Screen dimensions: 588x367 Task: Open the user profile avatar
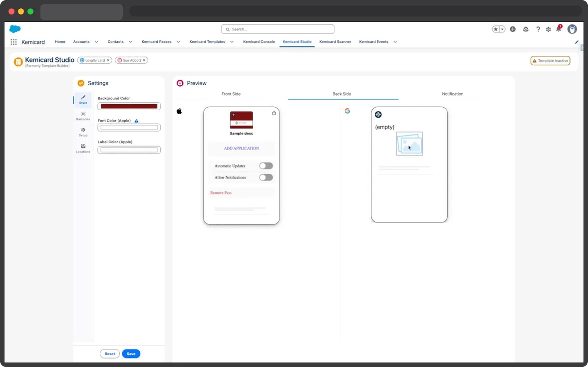[572, 29]
